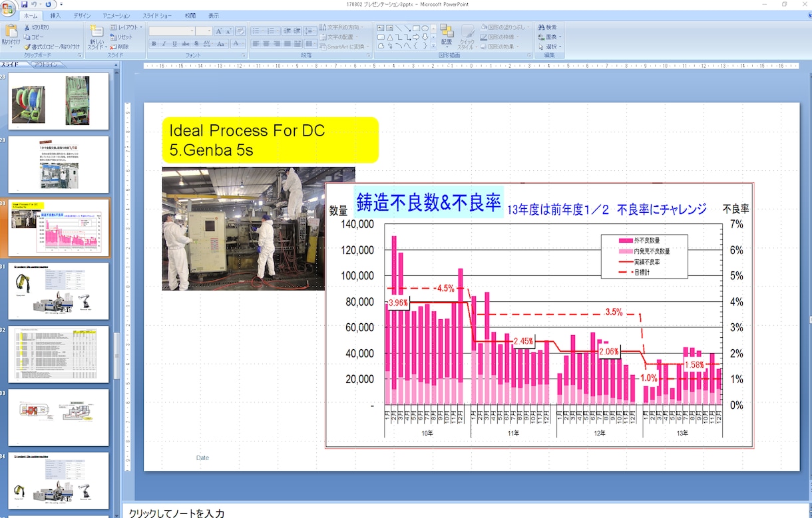Close the slide thumbnail pane
Viewport: 812px width, 518px height.
pyautogui.click(x=116, y=65)
